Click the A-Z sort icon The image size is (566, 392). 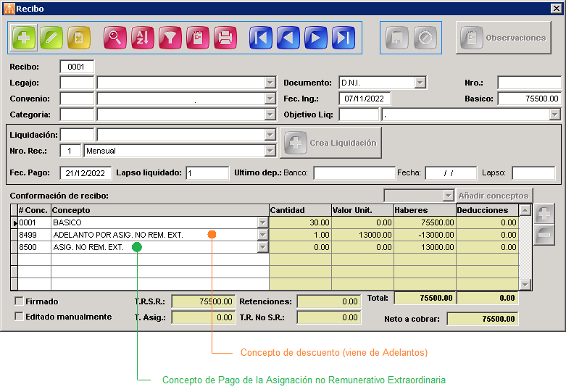click(x=143, y=38)
